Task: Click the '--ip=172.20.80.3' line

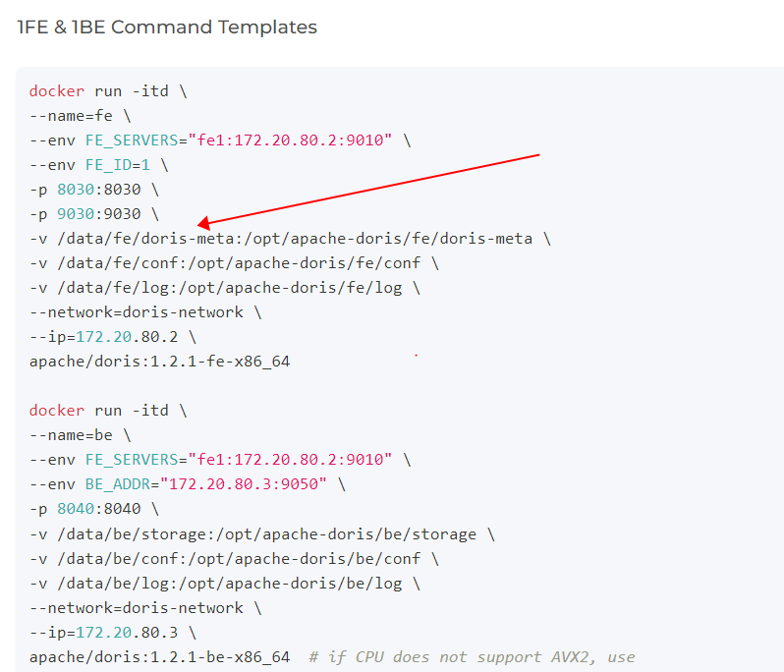Action: [x=113, y=633]
